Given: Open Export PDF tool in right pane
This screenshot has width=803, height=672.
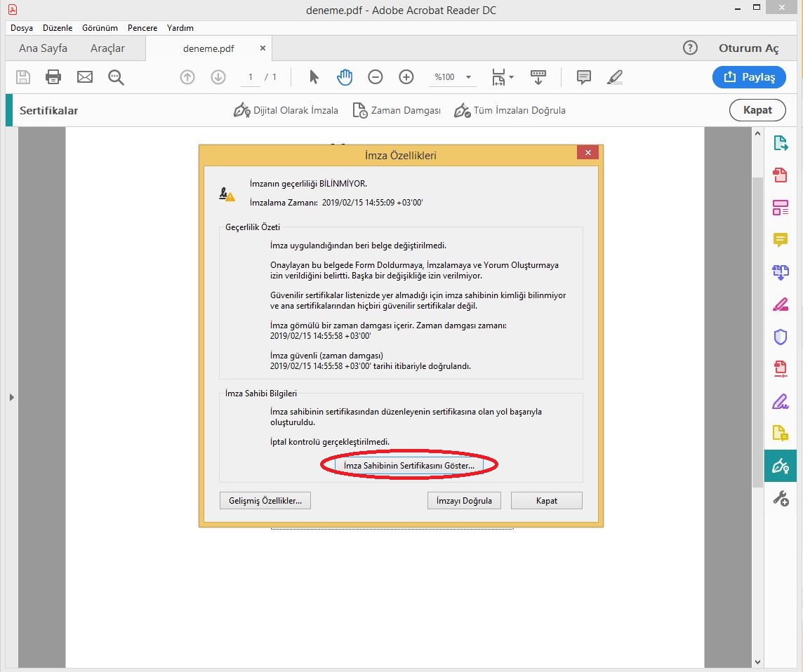Looking at the screenshot, I should [x=780, y=143].
